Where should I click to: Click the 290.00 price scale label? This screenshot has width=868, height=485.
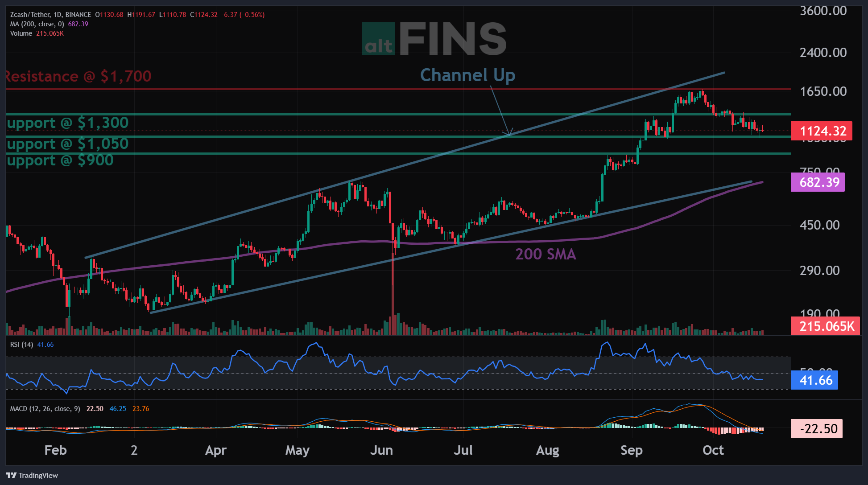pyautogui.click(x=820, y=271)
